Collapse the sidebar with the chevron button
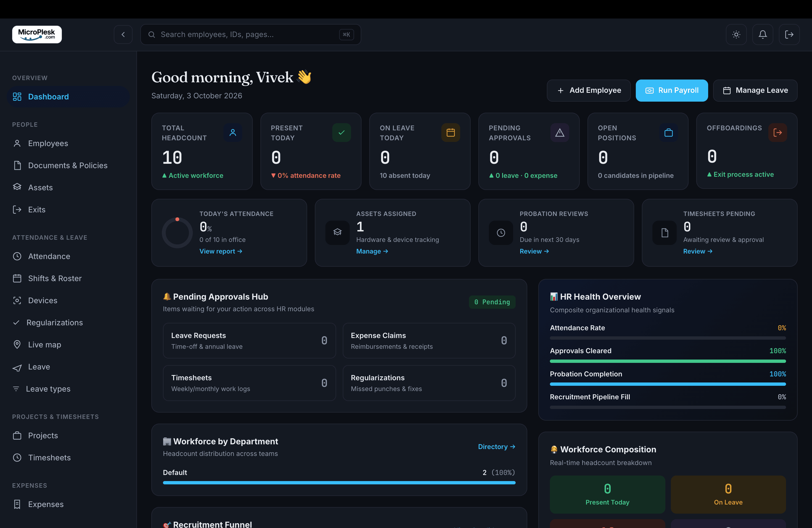This screenshot has height=528, width=812. pos(123,35)
